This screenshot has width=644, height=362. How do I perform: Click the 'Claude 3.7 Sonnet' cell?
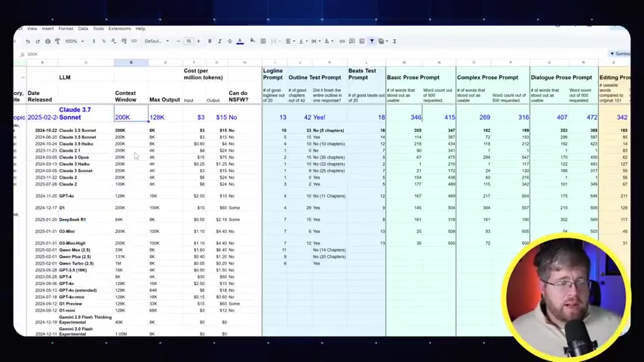pos(86,113)
